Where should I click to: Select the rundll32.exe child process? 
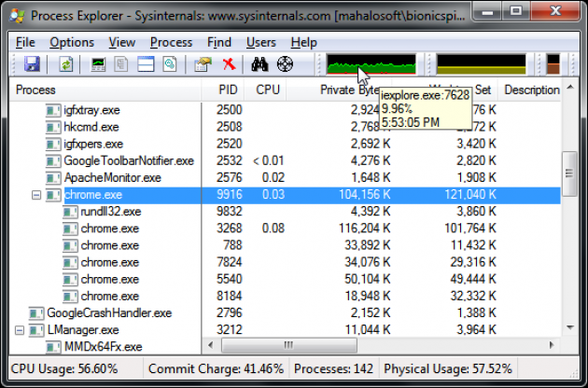(285, 212)
